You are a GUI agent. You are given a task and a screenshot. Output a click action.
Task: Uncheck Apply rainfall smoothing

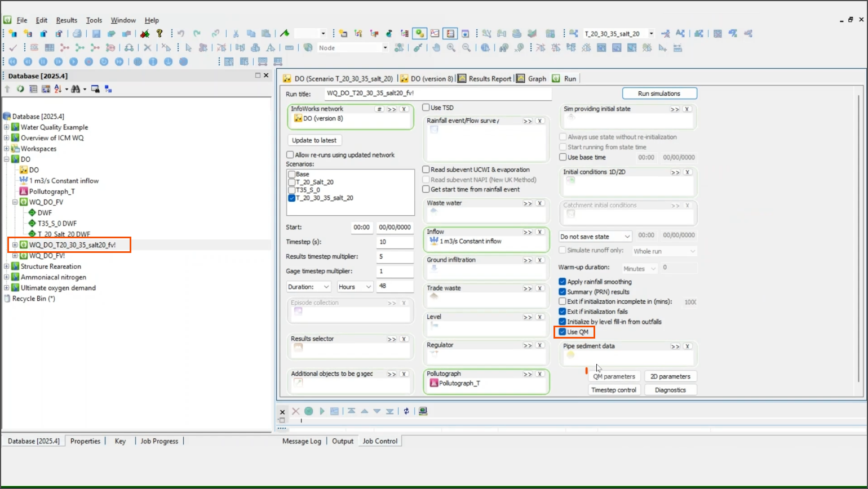[562, 281]
